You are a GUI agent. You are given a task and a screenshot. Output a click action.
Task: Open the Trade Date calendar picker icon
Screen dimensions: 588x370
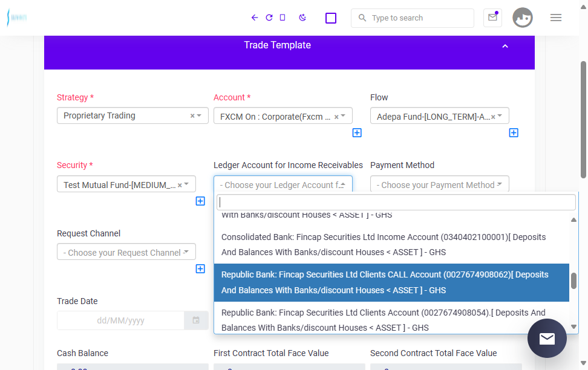tap(196, 320)
